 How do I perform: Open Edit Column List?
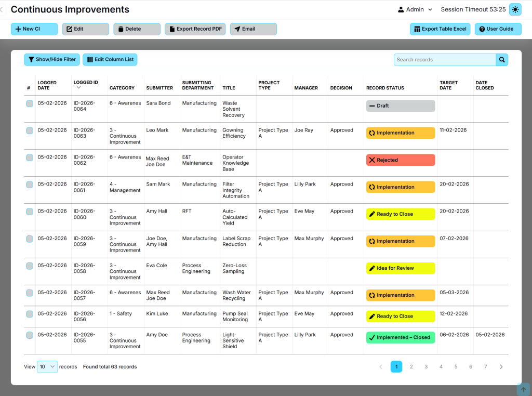coord(110,59)
